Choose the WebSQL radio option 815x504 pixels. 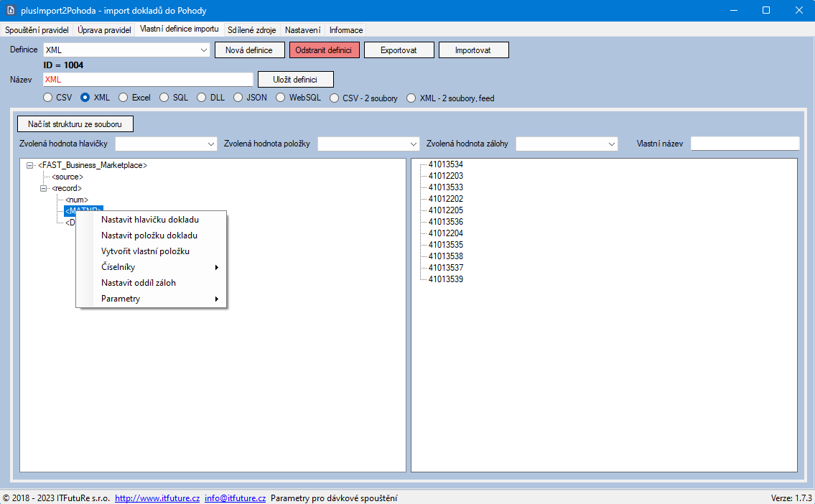click(x=281, y=98)
